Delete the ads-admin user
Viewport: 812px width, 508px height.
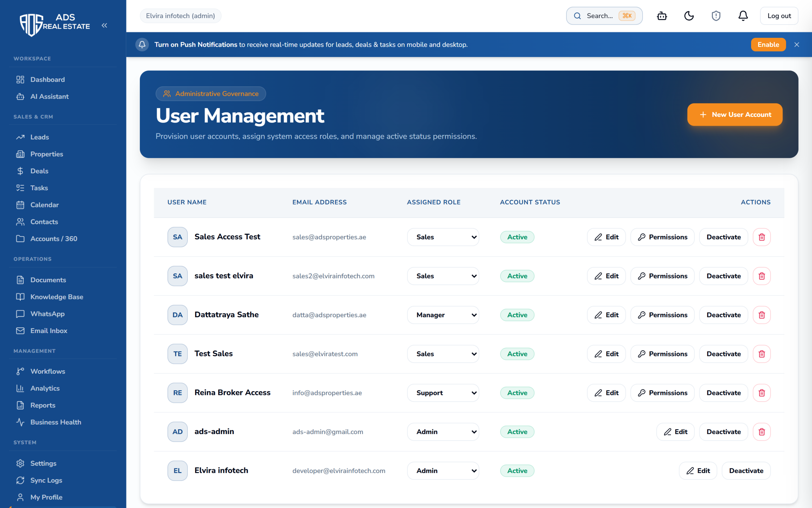pyautogui.click(x=762, y=432)
